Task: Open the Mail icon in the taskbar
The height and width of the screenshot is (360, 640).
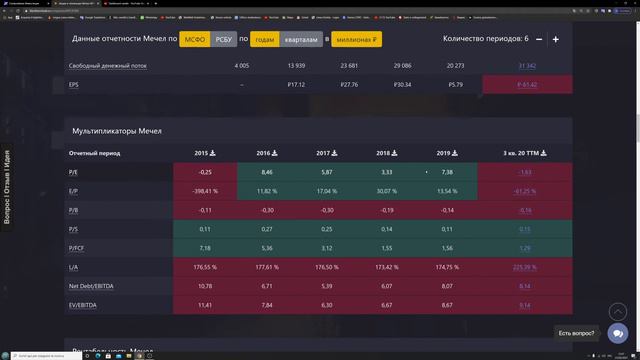Action: pyautogui.click(x=118, y=356)
